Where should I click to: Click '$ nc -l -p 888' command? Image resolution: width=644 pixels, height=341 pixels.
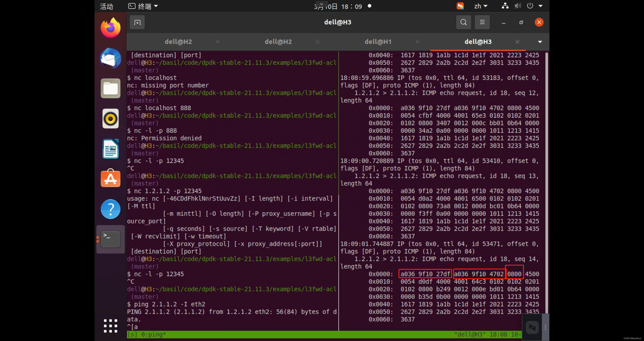(152, 130)
